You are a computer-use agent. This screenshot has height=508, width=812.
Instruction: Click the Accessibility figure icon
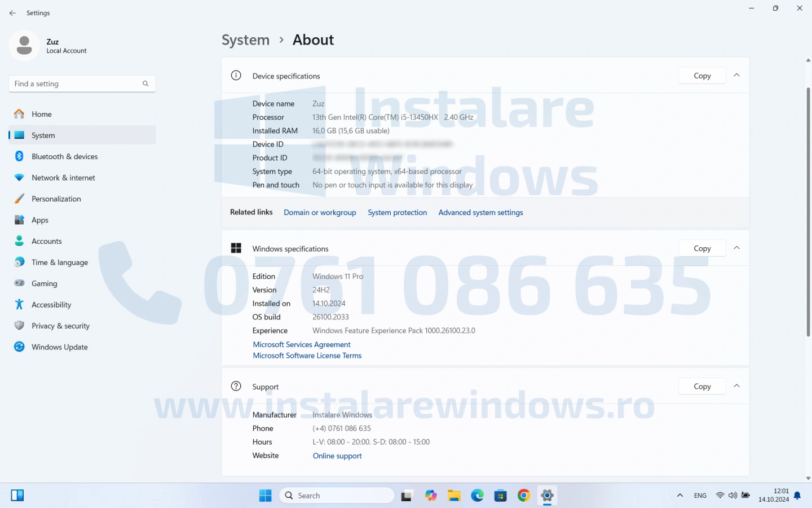(19, 305)
